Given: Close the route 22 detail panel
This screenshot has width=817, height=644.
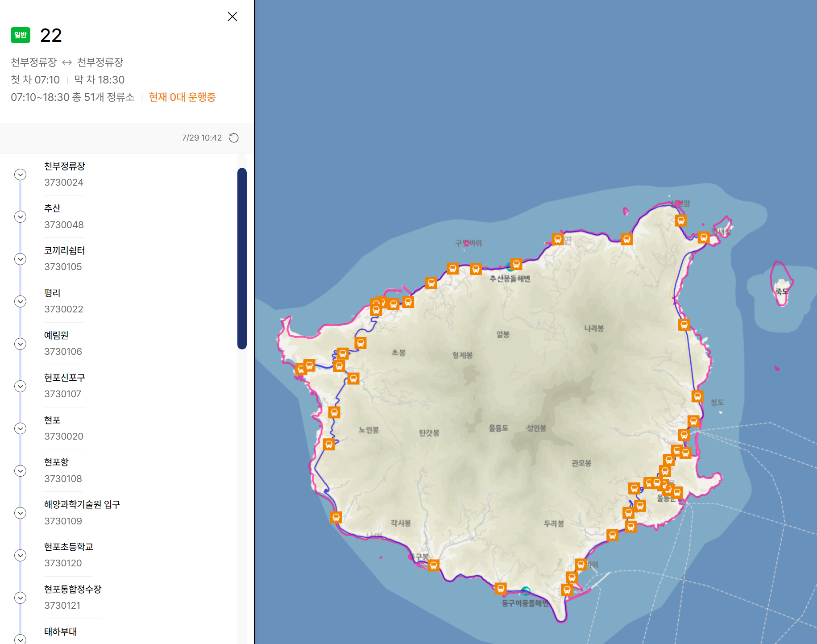Looking at the screenshot, I should [x=232, y=17].
